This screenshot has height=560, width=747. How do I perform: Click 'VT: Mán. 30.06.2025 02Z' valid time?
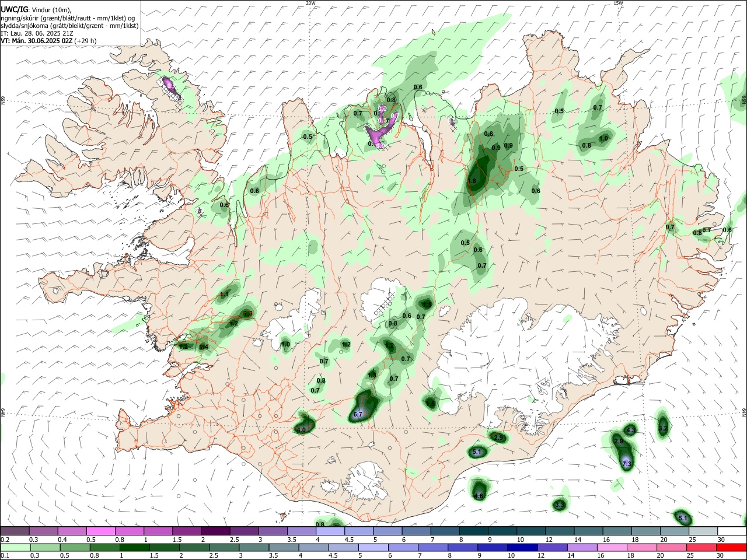tap(37, 41)
